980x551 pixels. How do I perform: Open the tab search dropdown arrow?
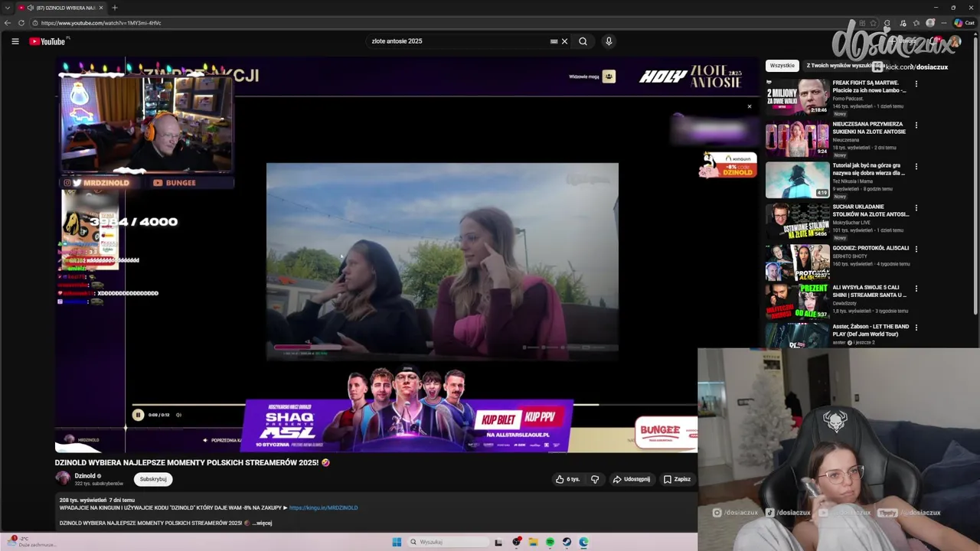click(x=7, y=8)
